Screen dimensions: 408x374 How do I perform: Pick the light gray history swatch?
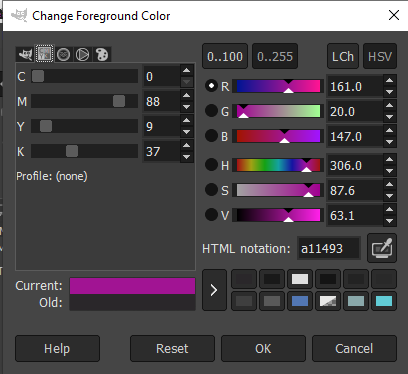tap(300, 279)
